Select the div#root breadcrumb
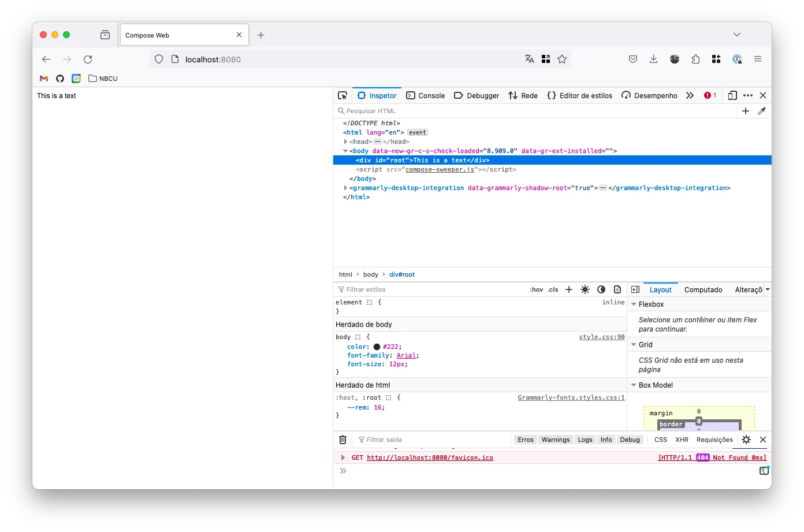 [x=402, y=274]
